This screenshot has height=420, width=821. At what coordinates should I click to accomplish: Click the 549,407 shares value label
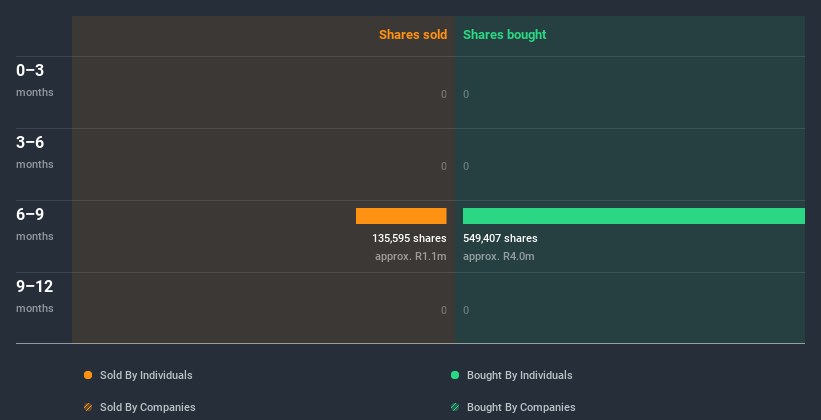click(x=500, y=238)
